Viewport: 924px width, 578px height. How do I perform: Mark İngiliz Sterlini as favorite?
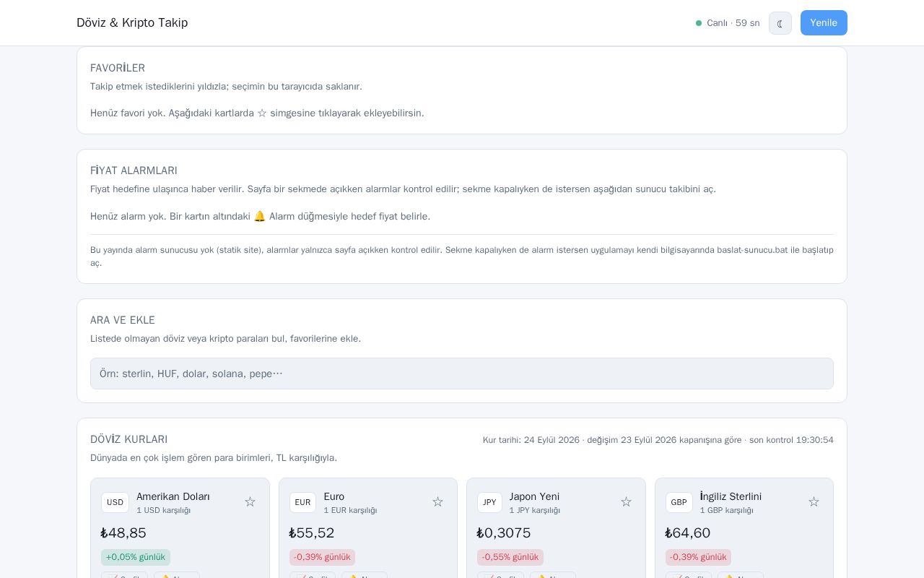click(814, 502)
